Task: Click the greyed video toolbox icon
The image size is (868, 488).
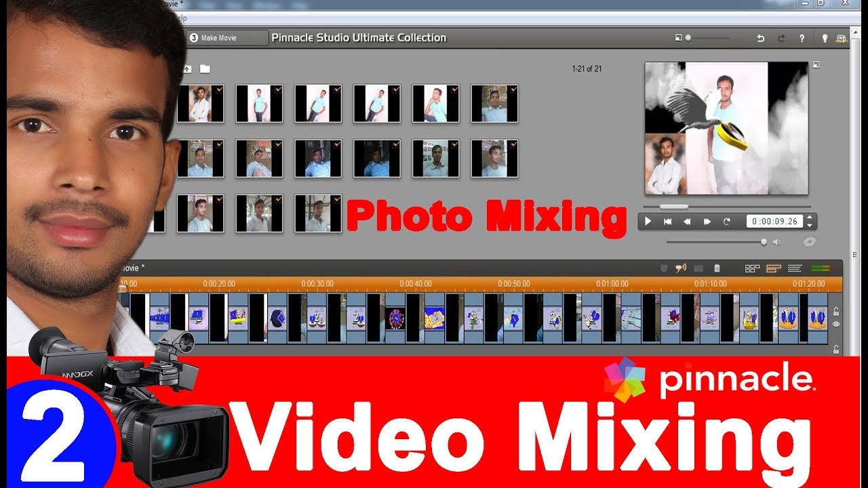Action: click(x=699, y=268)
